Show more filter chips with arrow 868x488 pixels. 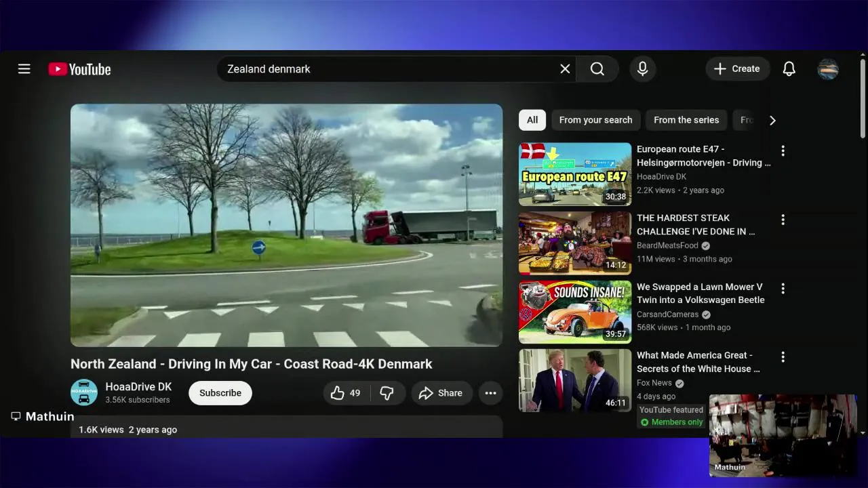(x=772, y=120)
